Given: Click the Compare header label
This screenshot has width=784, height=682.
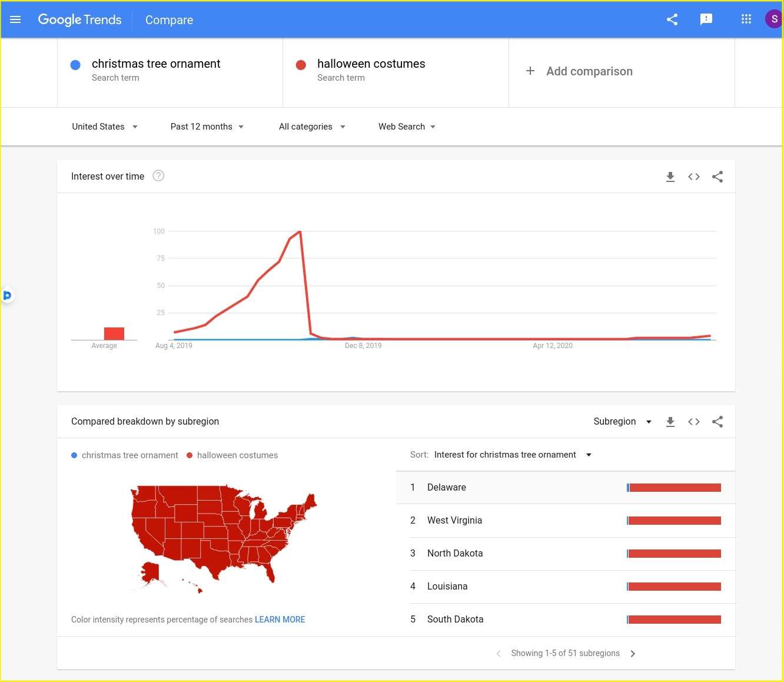Looking at the screenshot, I should 169,20.
